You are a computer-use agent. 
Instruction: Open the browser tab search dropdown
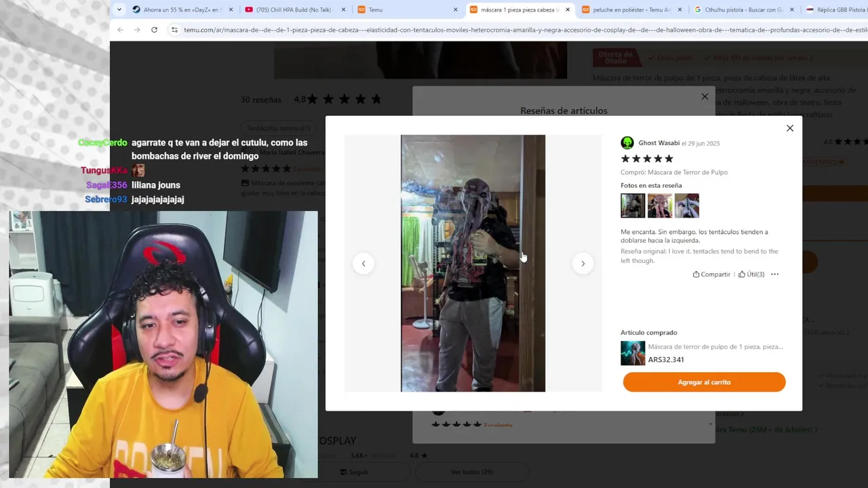point(119,9)
